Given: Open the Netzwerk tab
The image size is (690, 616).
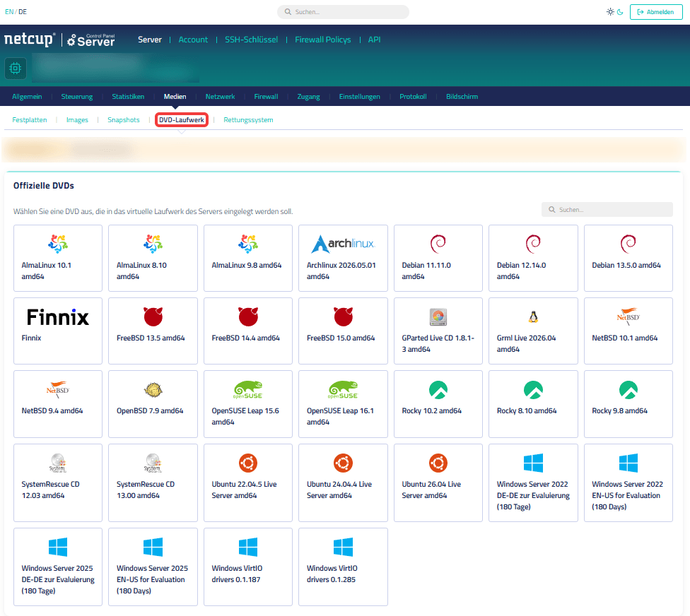Looking at the screenshot, I should (x=220, y=96).
